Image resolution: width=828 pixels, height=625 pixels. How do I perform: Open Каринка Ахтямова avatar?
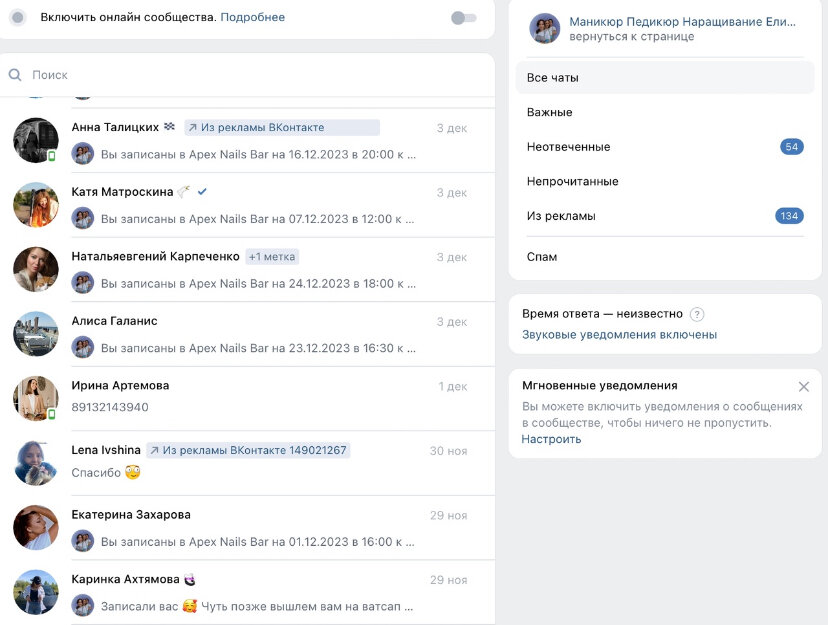[x=35, y=592]
